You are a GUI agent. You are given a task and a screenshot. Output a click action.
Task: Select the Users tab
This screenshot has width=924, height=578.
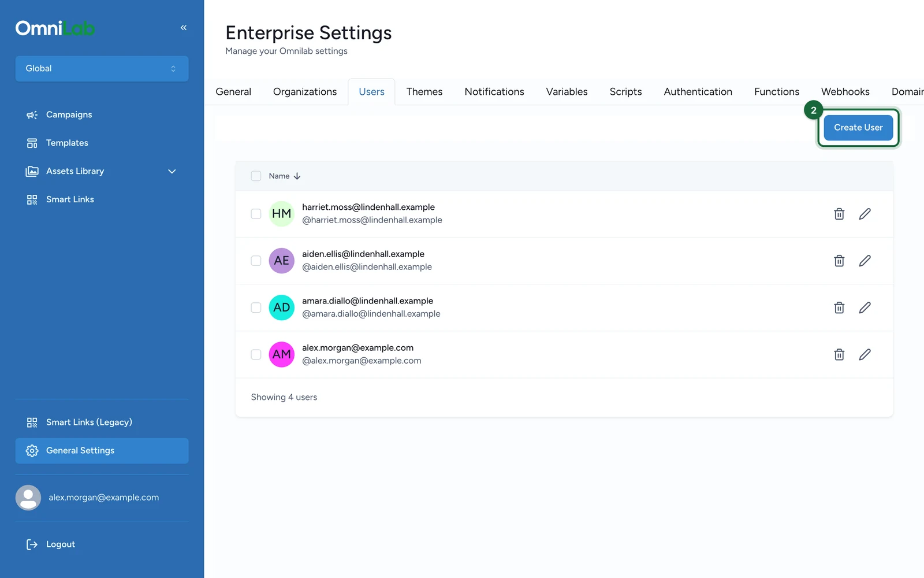[371, 92]
